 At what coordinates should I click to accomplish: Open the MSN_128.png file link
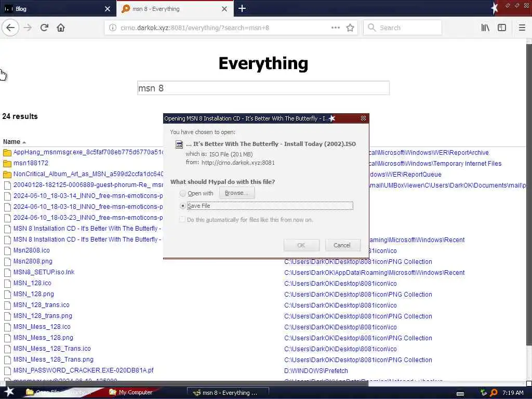pyautogui.click(x=34, y=294)
